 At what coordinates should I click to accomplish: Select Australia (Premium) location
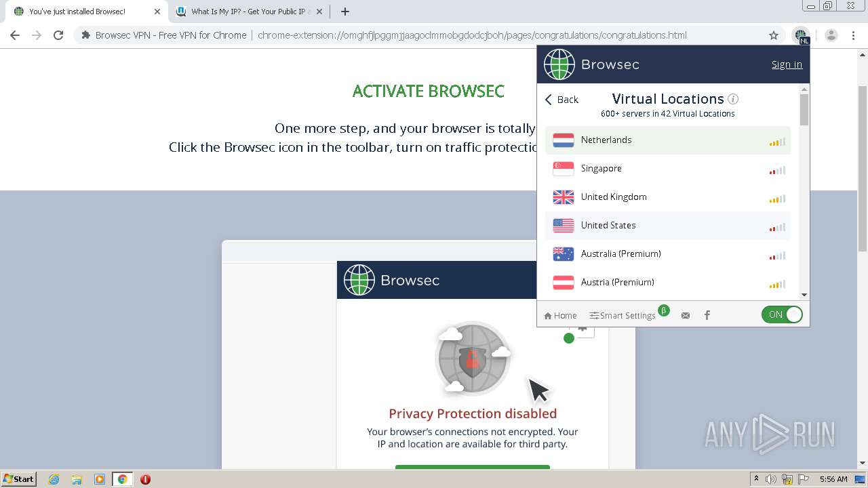tap(668, 254)
